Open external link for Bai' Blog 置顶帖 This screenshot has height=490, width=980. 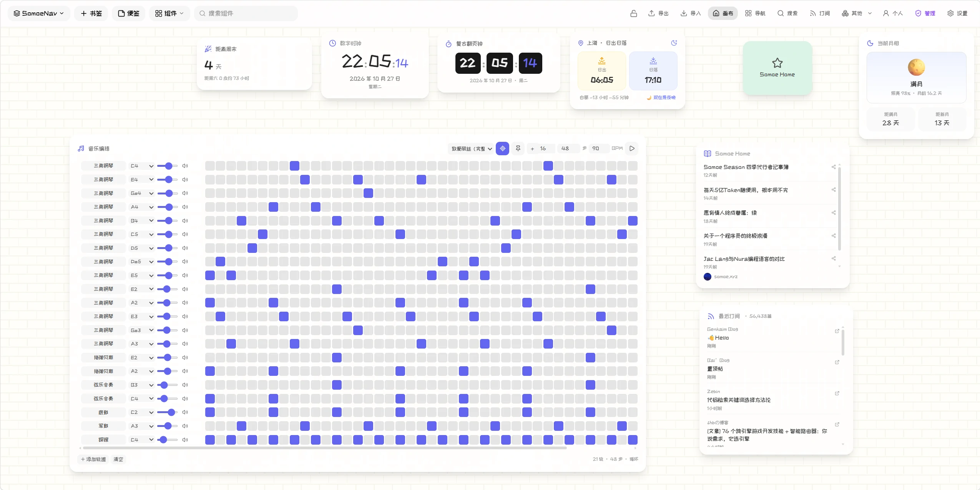coord(837,362)
